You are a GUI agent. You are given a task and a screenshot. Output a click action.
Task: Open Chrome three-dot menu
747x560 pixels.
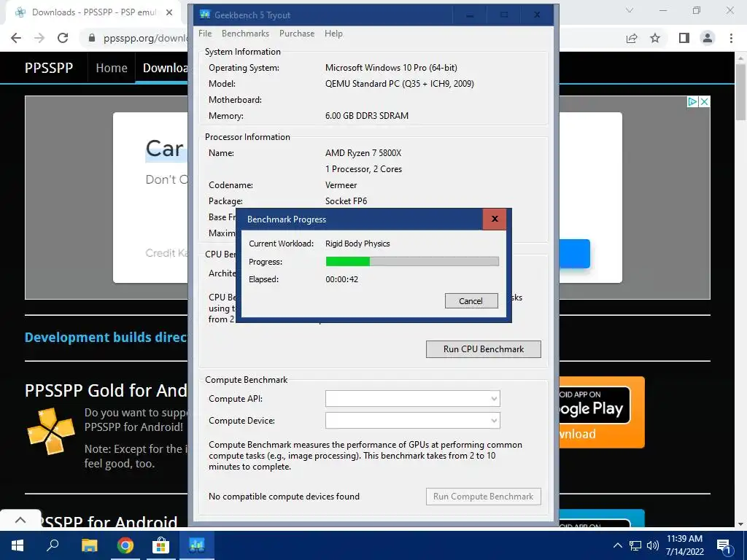tap(731, 38)
